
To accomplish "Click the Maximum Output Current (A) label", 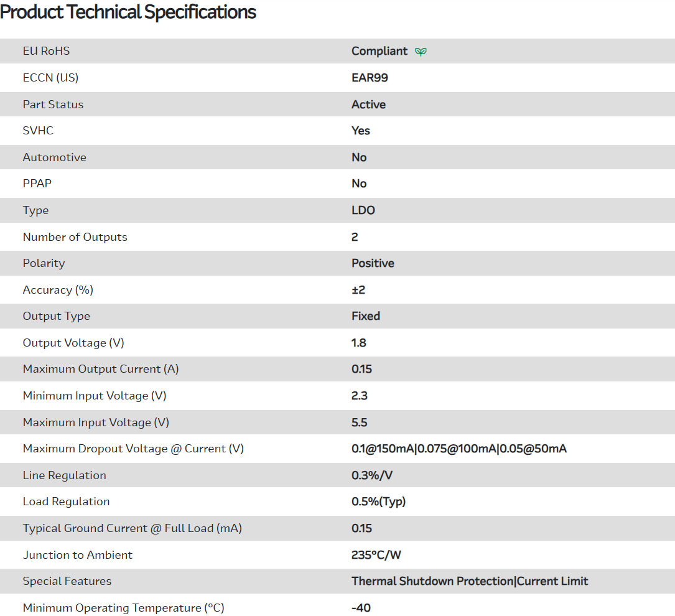I will pyautogui.click(x=101, y=369).
